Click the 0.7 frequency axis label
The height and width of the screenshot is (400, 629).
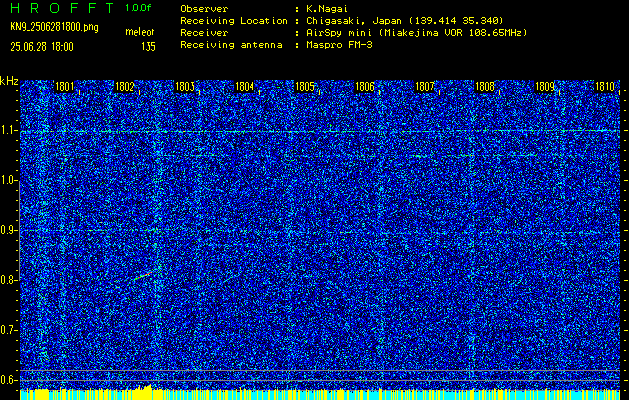click(9, 330)
